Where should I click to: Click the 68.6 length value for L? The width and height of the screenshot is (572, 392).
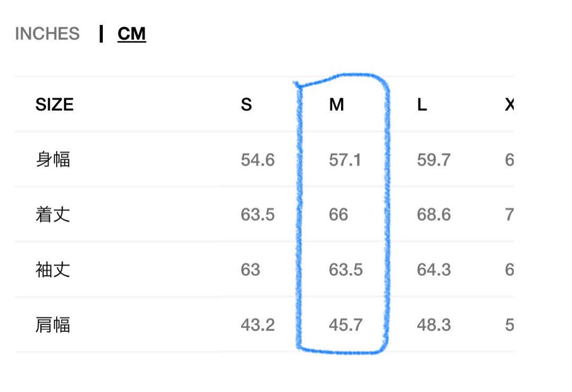coord(434,215)
